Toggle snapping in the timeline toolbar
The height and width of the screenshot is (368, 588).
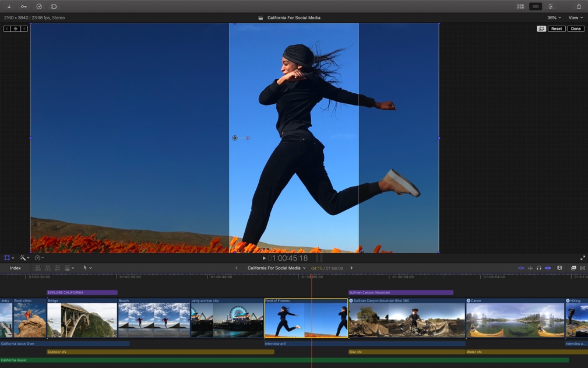(547, 268)
